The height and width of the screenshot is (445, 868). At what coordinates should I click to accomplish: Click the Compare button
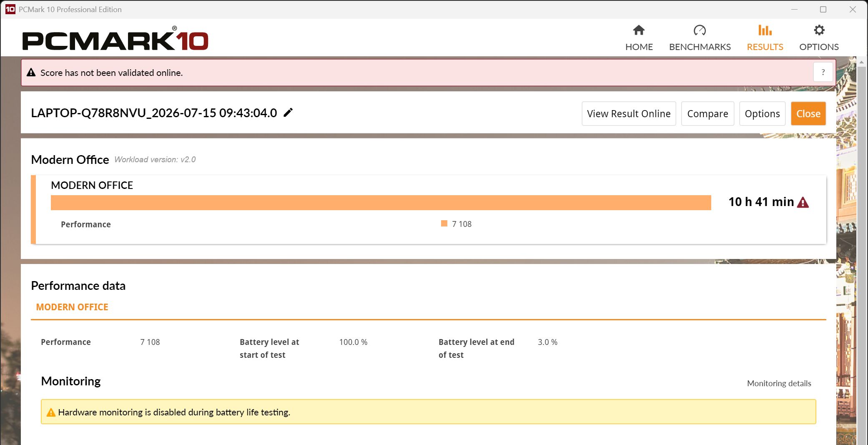pyautogui.click(x=707, y=113)
